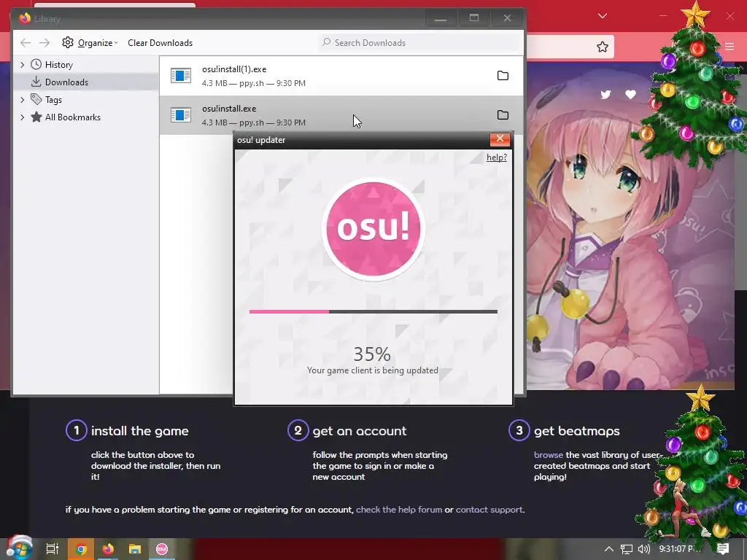Go back in the Library window
The height and width of the screenshot is (560, 747).
26,43
